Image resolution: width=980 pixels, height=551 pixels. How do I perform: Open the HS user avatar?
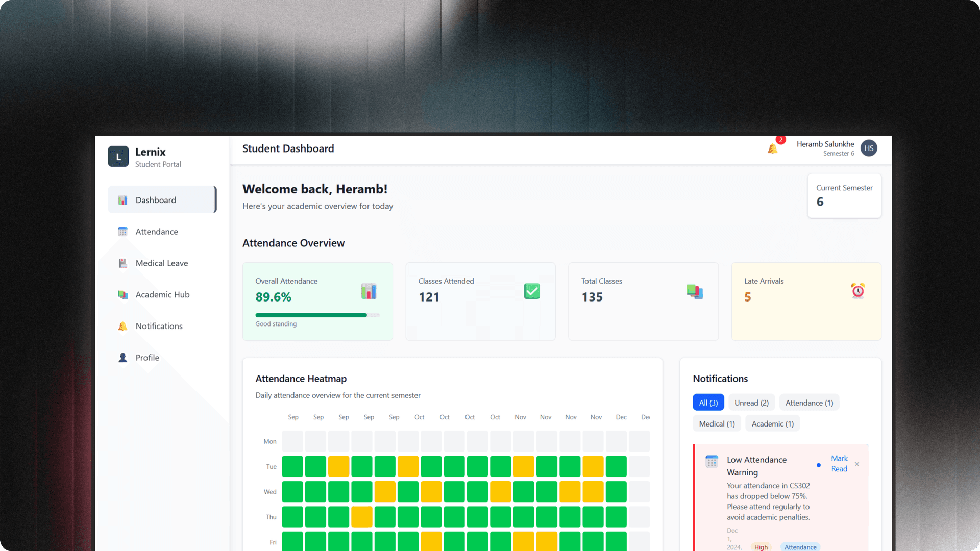(869, 148)
